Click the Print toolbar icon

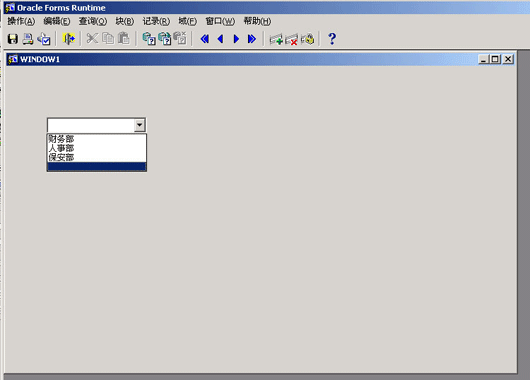tap(28, 39)
